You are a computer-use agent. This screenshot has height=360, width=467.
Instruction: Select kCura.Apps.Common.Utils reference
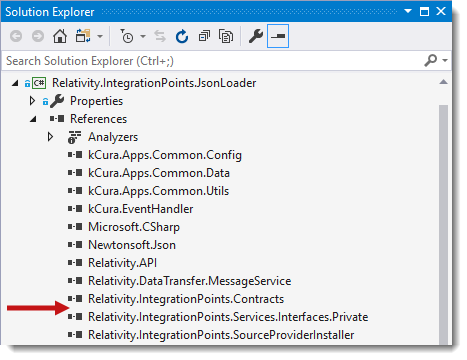158,191
